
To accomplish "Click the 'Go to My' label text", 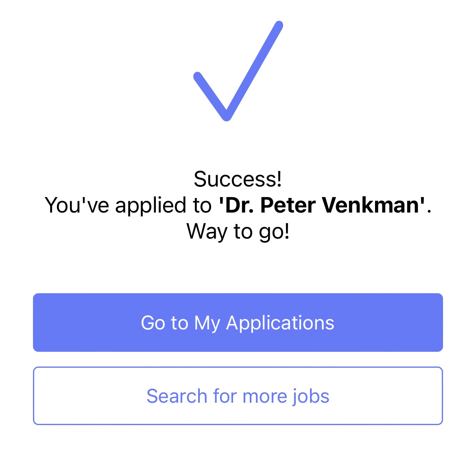I will [x=180, y=323].
